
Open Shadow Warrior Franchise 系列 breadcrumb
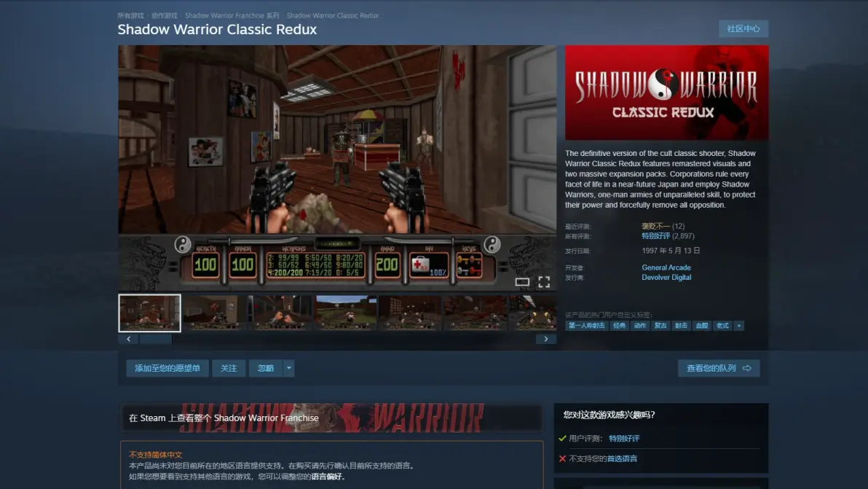tap(232, 15)
